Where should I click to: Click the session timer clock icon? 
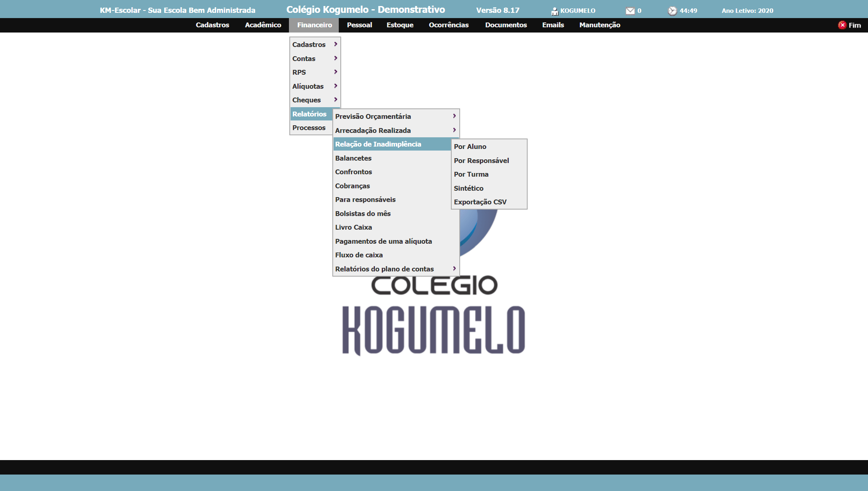(672, 11)
